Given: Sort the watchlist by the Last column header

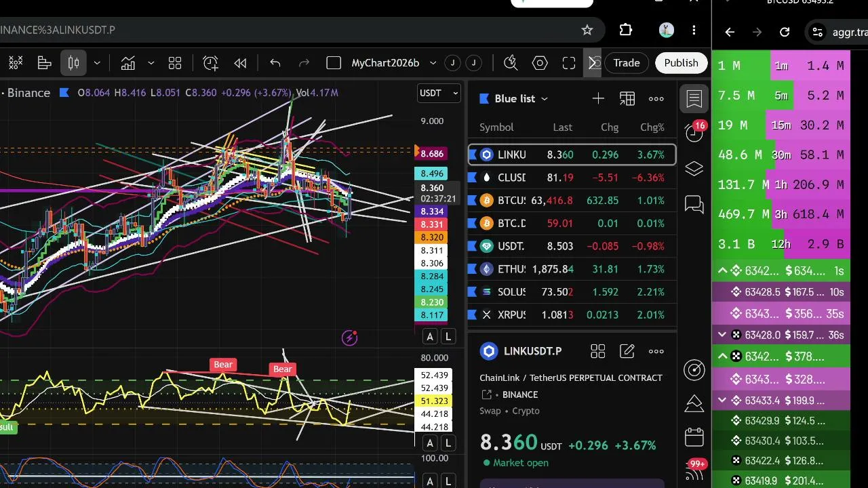Looking at the screenshot, I should click(562, 127).
